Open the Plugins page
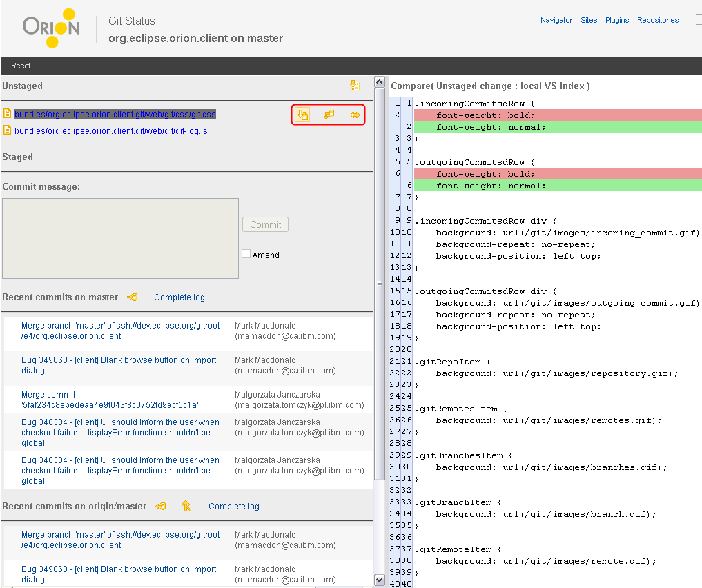 (617, 20)
